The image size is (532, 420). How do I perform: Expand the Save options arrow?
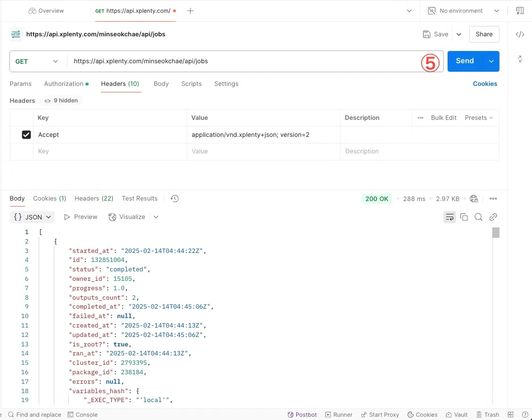459,34
